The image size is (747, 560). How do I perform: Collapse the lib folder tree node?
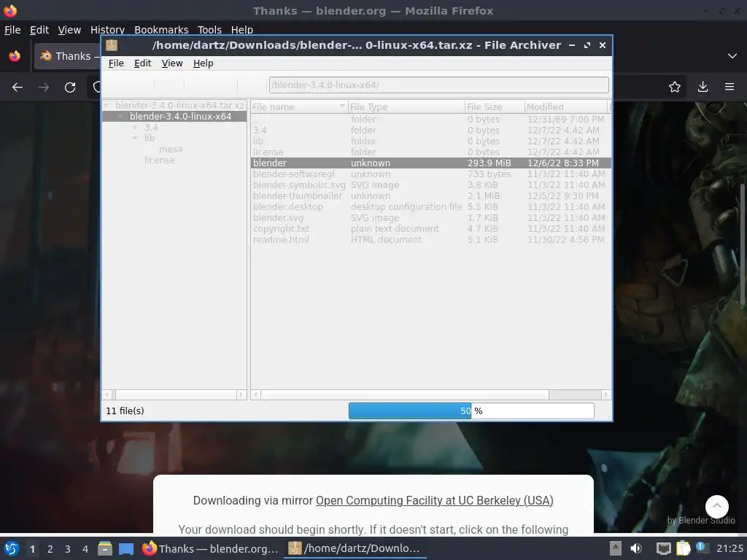point(135,138)
